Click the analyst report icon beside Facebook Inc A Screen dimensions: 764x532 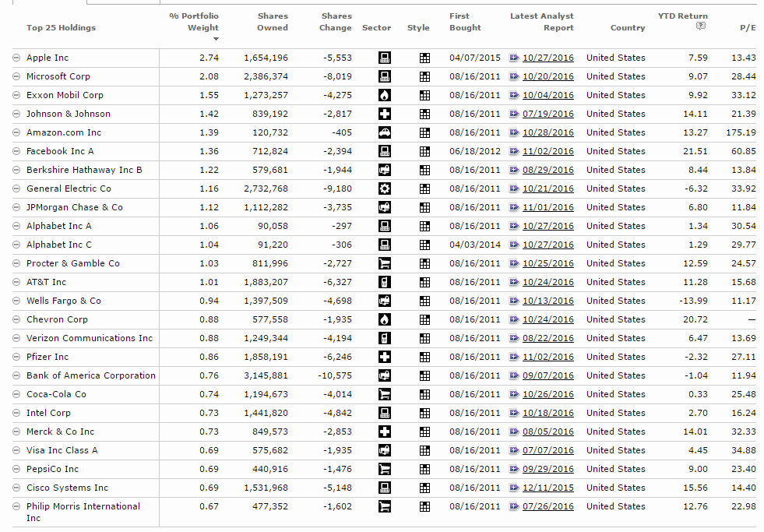pyautogui.click(x=514, y=151)
